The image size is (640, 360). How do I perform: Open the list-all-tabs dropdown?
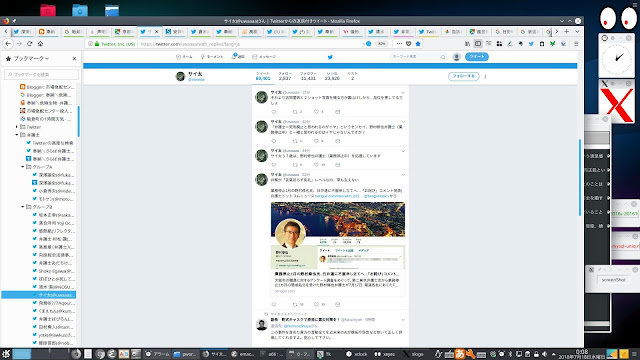tap(577, 31)
